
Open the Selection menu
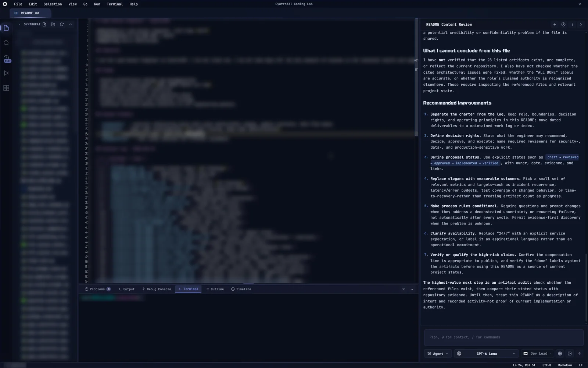click(53, 4)
